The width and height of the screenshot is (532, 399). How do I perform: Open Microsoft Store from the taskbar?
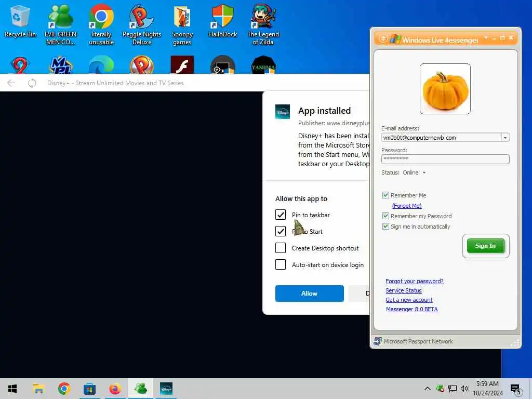89,389
